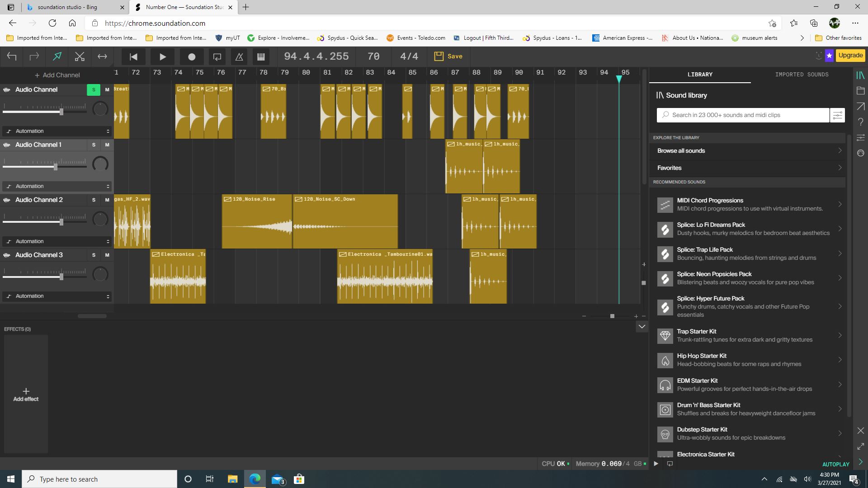Expand the Trap Starter Kit entry
This screenshot has height=488, width=868.
[840, 335]
